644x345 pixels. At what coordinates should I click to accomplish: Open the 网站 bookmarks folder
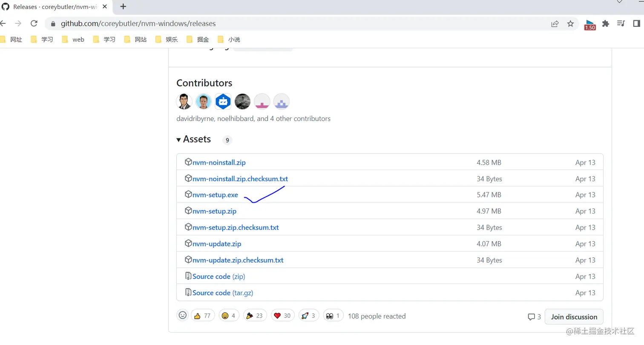(135, 40)
